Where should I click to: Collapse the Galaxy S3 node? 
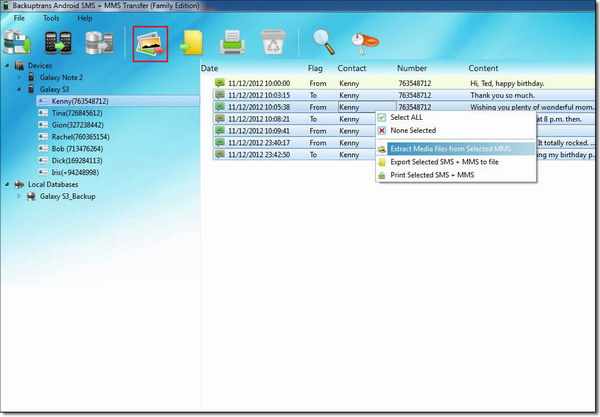tap(19, 89)
